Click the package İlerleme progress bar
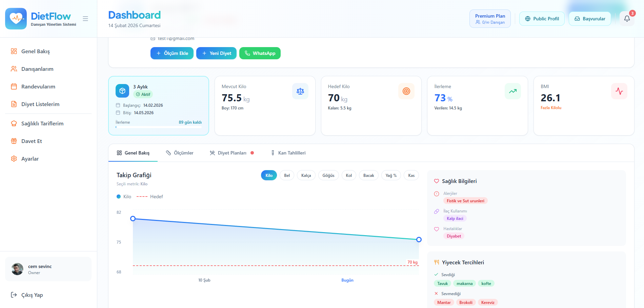This screenshot has width=644, height=308. tap(158, 127)
